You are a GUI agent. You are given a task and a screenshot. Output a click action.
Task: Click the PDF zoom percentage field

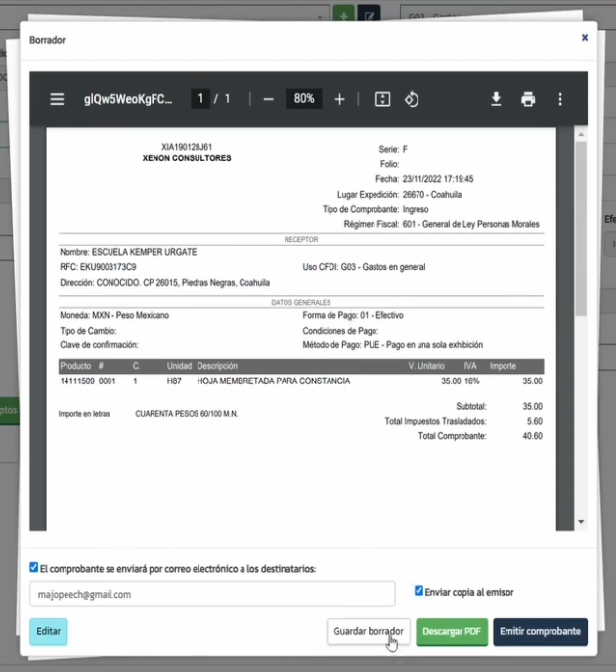coord(303,99)
